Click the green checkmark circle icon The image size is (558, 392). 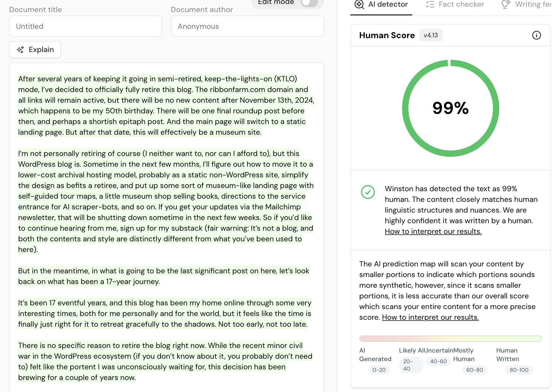[368, 192]
